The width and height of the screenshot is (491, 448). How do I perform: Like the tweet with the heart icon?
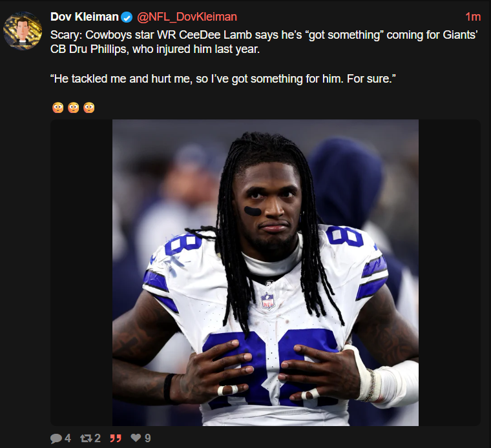136,438
